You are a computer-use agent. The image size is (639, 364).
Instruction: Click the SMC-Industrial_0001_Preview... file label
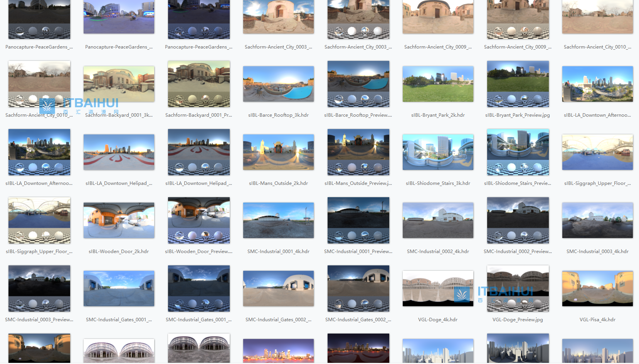click(x=358, y=252)
